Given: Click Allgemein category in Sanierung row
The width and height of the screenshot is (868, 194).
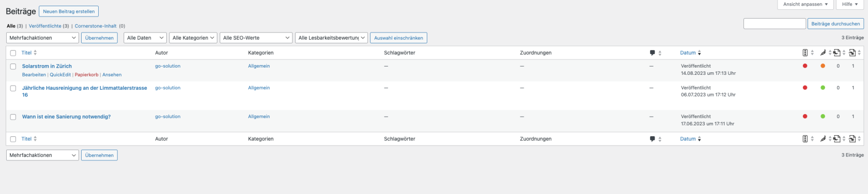Looking at the screenshot, I should 259,117.
